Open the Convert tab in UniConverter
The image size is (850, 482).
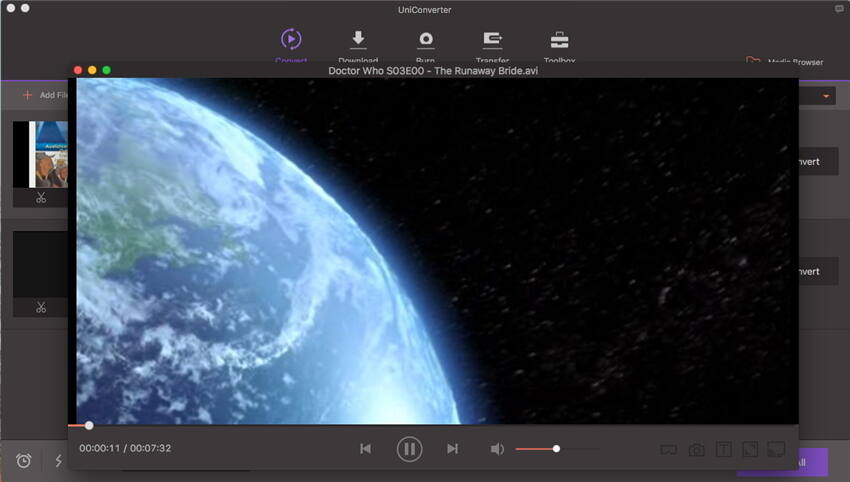point(291,44)
